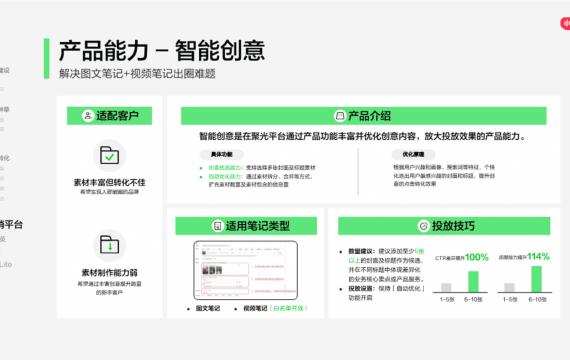Click the notebook icon beside 适用笔记类型
Viewport: 570px width, 360px height.
point(217,226)
